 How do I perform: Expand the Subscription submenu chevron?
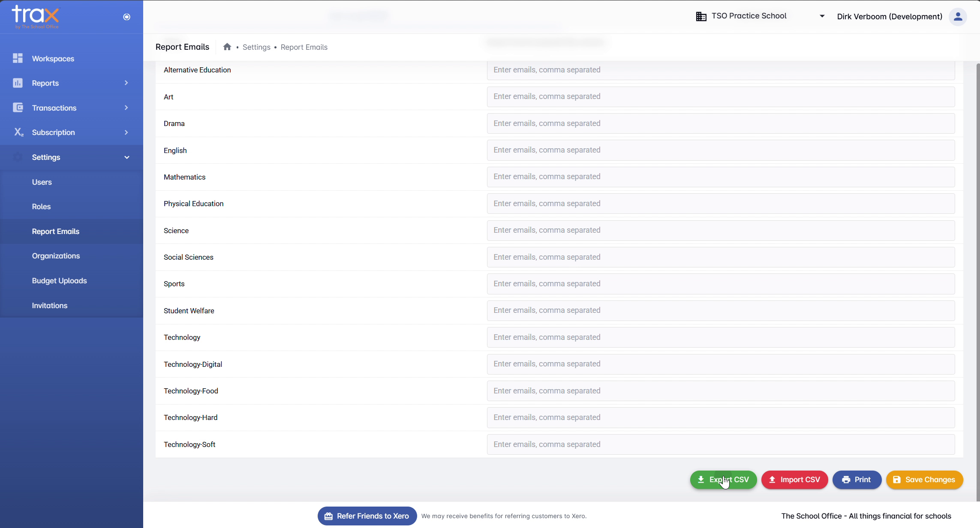(126, 132)
